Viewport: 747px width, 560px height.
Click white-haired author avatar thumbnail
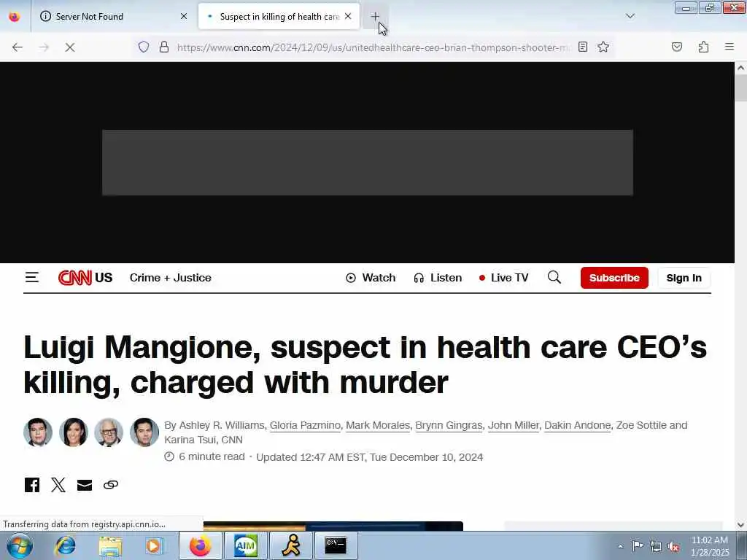109,432
